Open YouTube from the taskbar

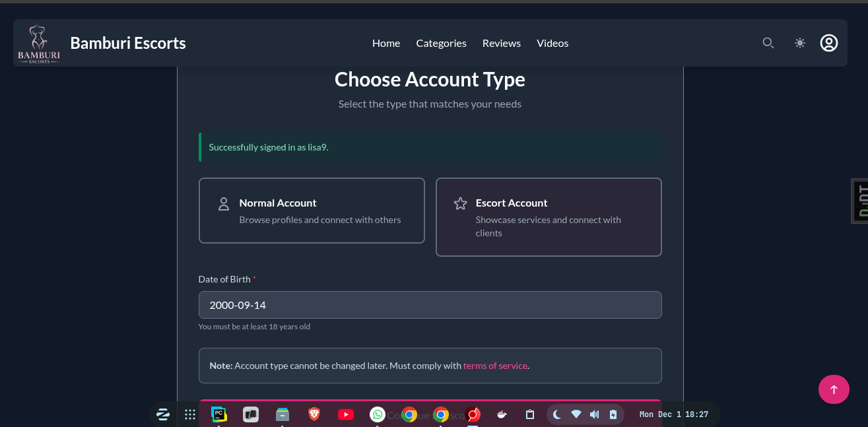point(346,414)
